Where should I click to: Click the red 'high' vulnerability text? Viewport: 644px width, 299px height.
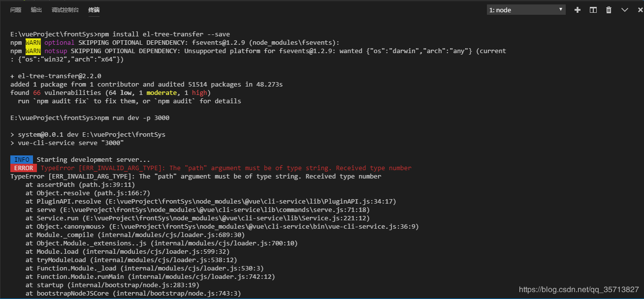pyautogui.click(x=199, y=92)
